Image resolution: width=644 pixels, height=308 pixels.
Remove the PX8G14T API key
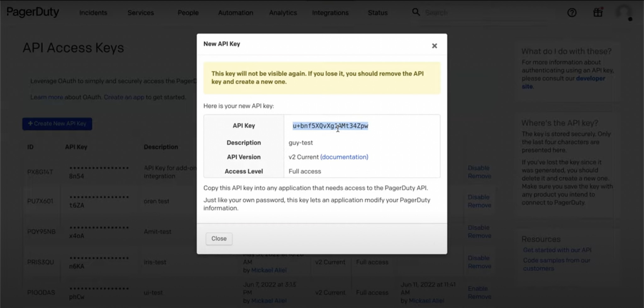[479, 176]
